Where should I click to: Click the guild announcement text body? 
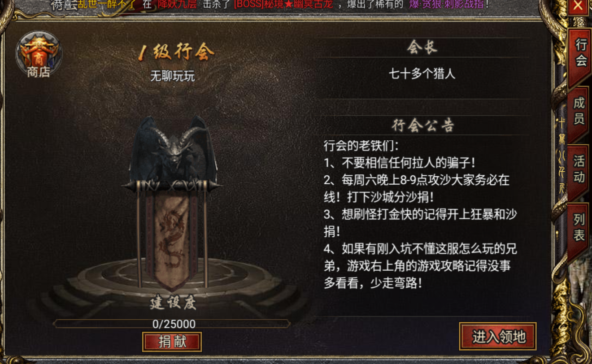[420, 215]
